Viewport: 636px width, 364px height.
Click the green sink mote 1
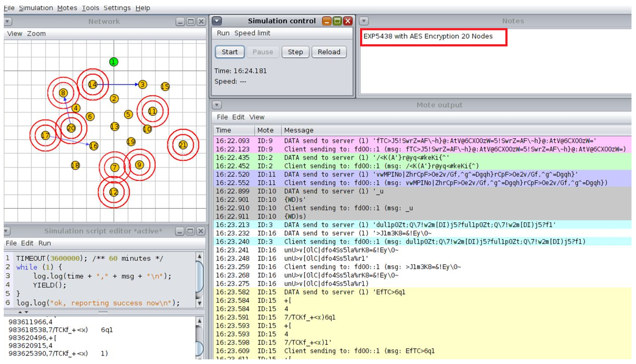pyautogui.click(x=114, y=62)
